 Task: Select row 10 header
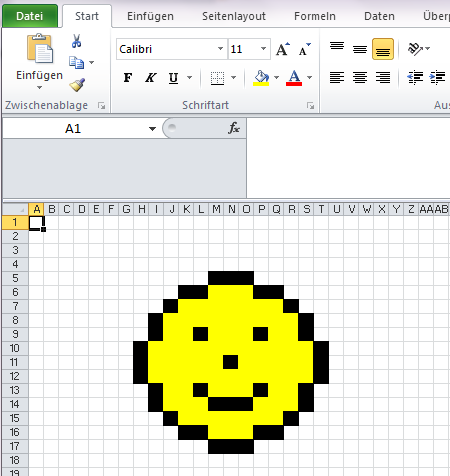pos(15,348)
